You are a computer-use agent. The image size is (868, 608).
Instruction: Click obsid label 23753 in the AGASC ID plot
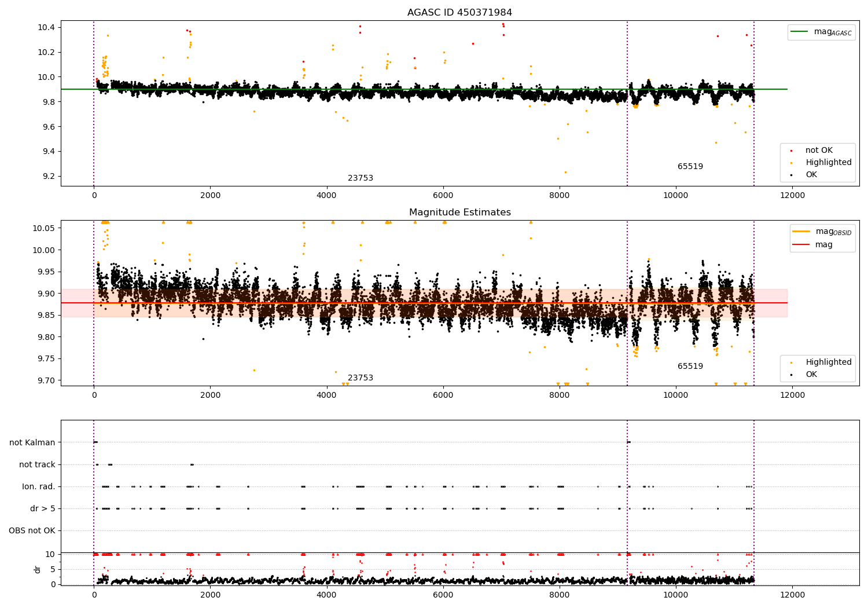coord(361,178)
